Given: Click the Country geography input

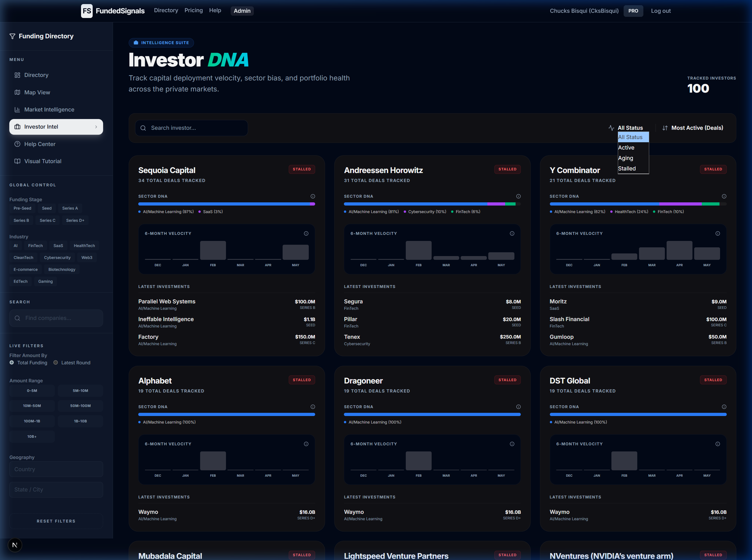Looking at the screenshot, I should (x=56, y=469).
